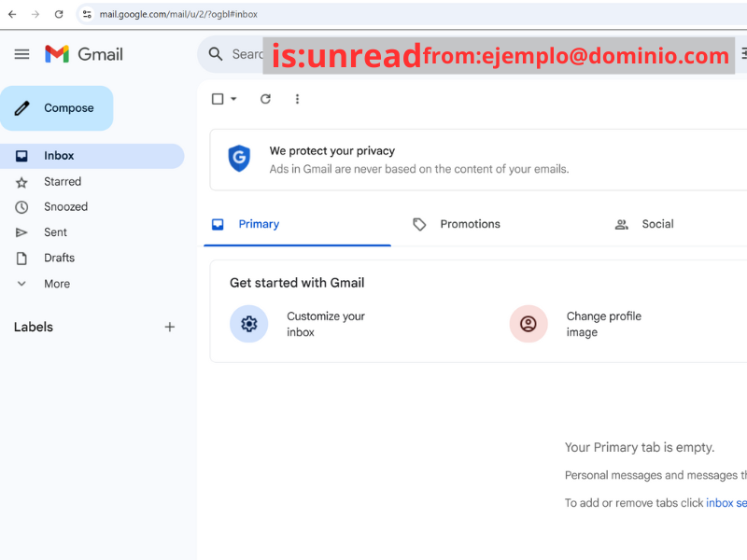Click the Gmail logo
Screen dimensions: 747x560
pyautogui.click(x=84, y=54)
